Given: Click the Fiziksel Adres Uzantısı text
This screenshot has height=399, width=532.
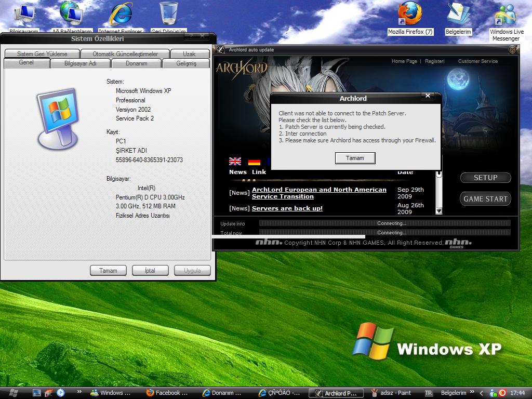Looking at the screenshot, I should click(143, 216).
